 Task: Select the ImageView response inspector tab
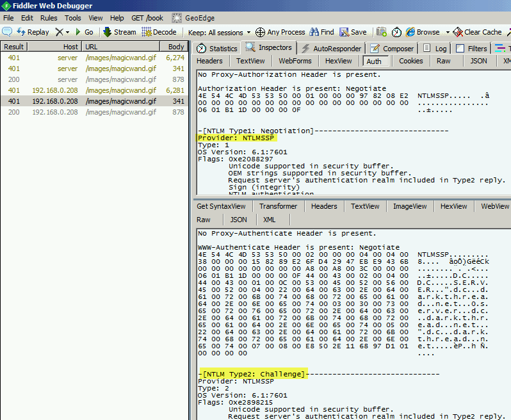(x=410, y=206)
